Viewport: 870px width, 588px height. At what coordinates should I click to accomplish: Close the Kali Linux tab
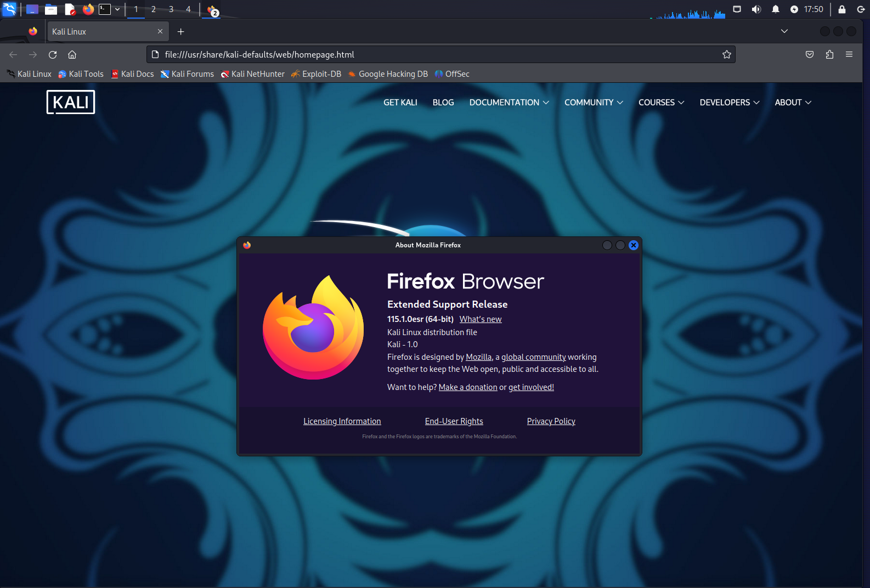point(160,32)
